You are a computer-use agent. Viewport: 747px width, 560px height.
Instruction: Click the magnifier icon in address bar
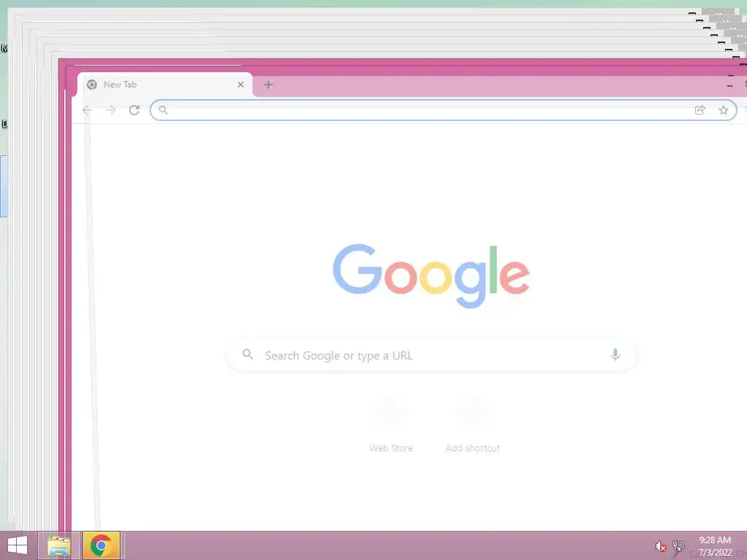tap(163, 111)
